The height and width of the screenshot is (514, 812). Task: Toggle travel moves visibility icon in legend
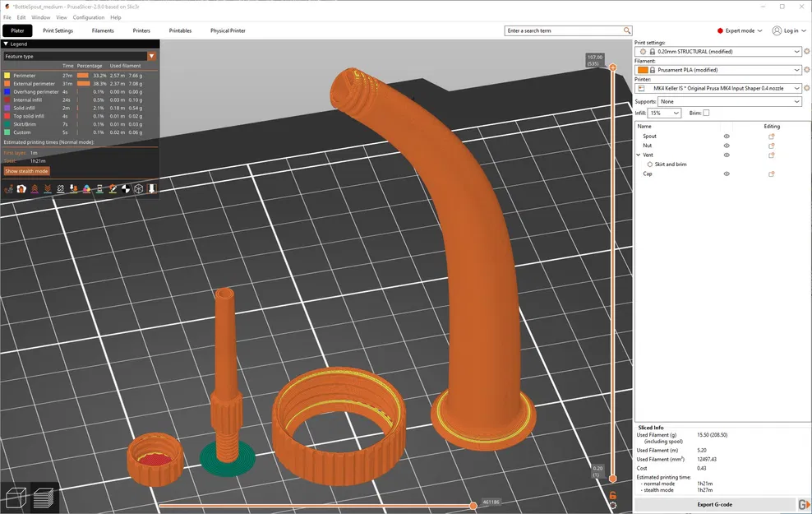[x=8, y=189]
